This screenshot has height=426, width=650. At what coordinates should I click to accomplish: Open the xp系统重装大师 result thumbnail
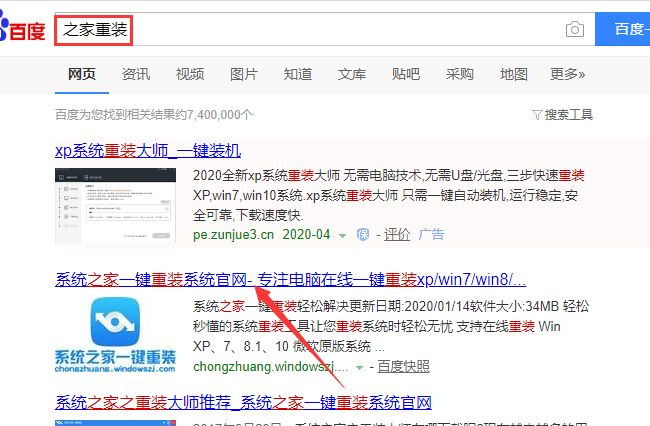click(x=118, y=201)
